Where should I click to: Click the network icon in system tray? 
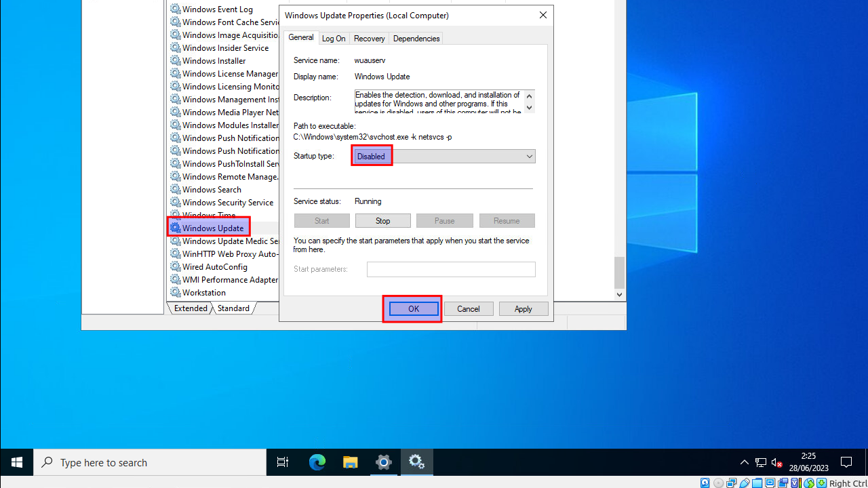[x=761, y=462]
